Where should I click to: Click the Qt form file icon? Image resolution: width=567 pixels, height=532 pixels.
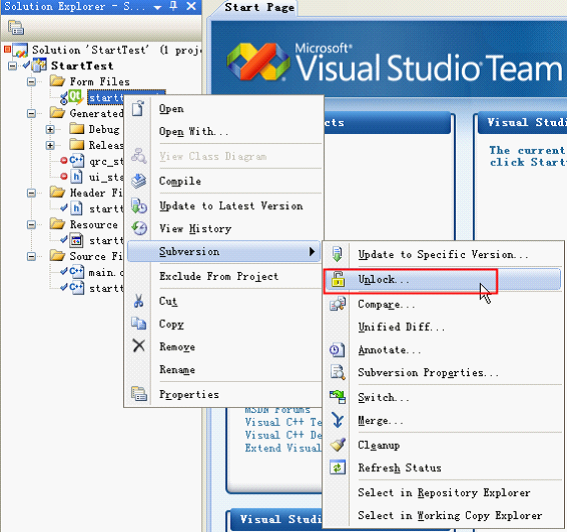pyautogui.click(x=75, y=97)
